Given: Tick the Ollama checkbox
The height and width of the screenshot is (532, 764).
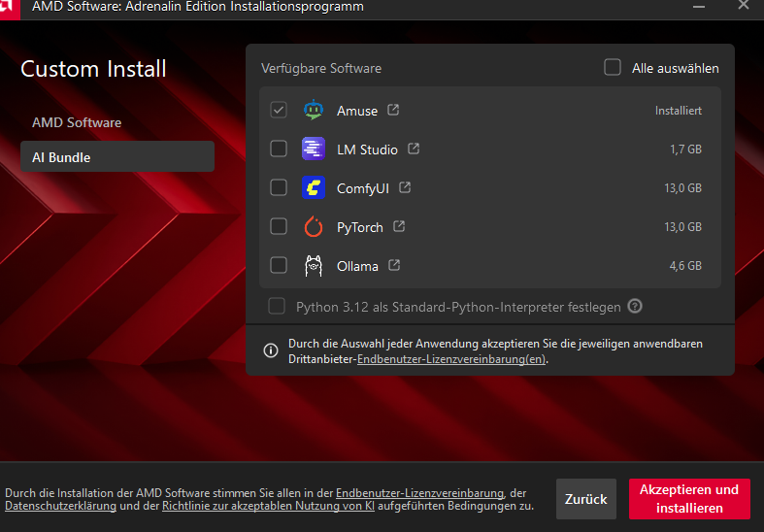Looking at the screenshot, I should pos(279,265).
